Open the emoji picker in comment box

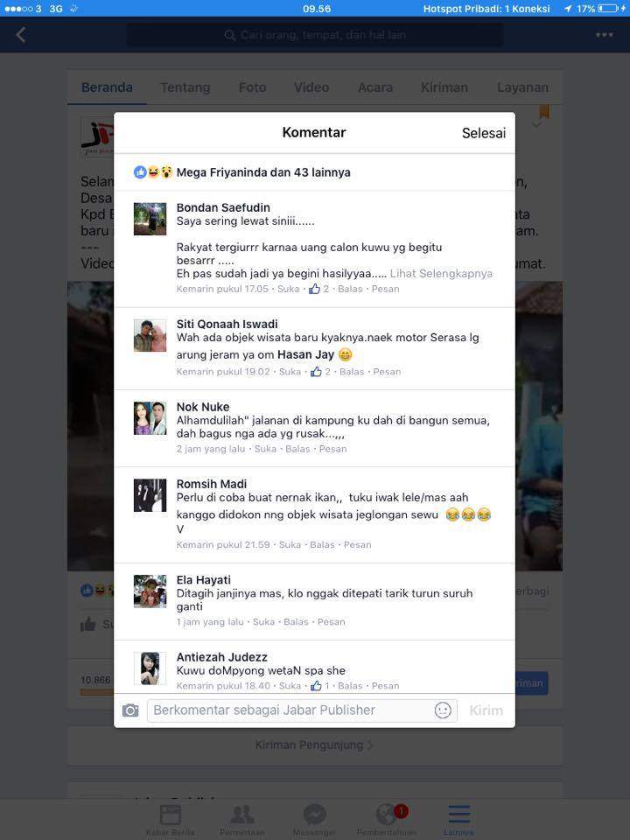point(443,710)
